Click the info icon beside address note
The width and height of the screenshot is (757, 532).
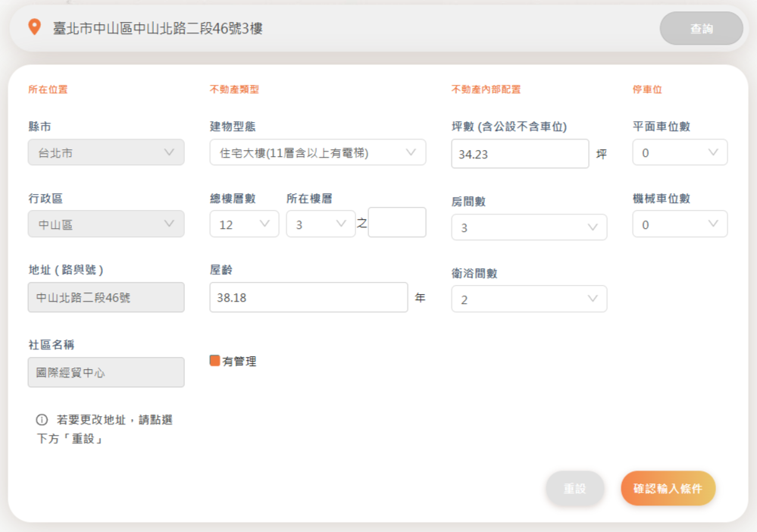pyautogui.click(x=42, y=420)
